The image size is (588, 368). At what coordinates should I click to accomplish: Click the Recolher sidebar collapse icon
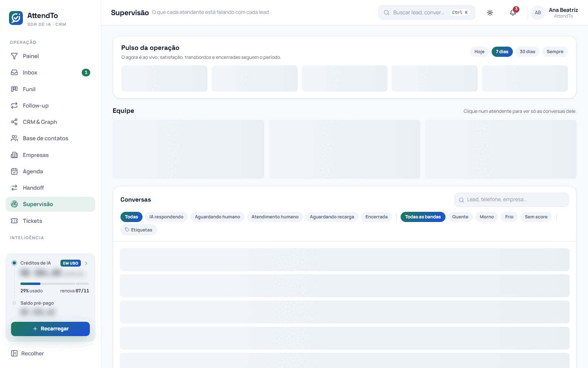click(x=14, y=353)
